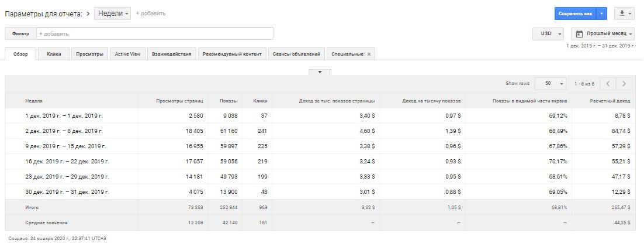Click the calendar icon in date selector
The width and height of the screenshot is (644, 243).
[580, 34]
